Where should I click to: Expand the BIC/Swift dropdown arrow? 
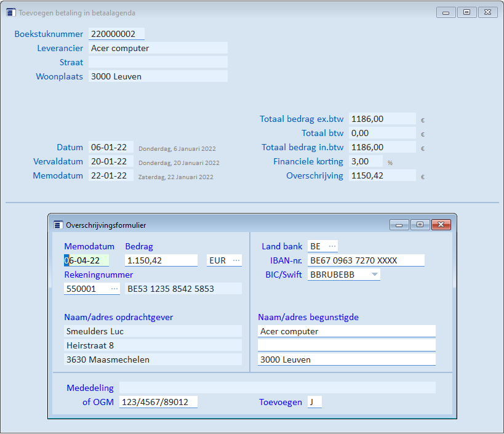click(374, 275)
